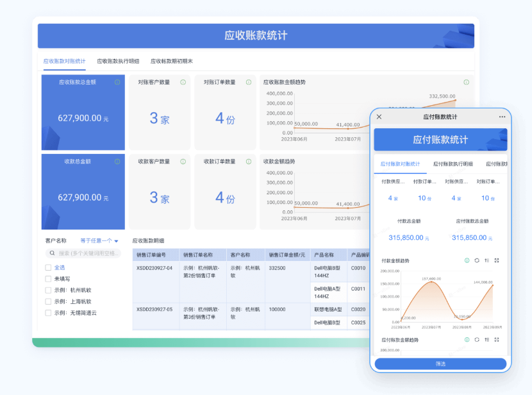Screen dimensions: 532x395
Task: Check the 全选 checkbox
Action: pos(48,268)
